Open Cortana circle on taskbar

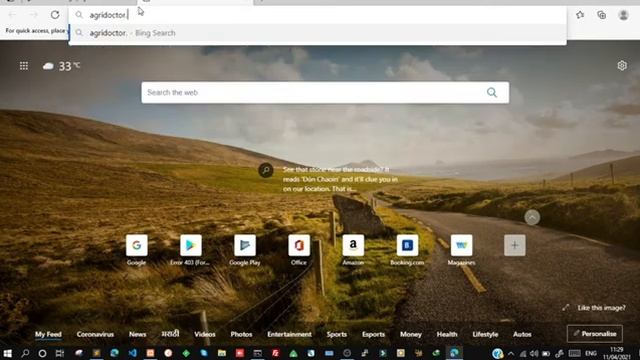pyautogui.click(x=42, y=353)
